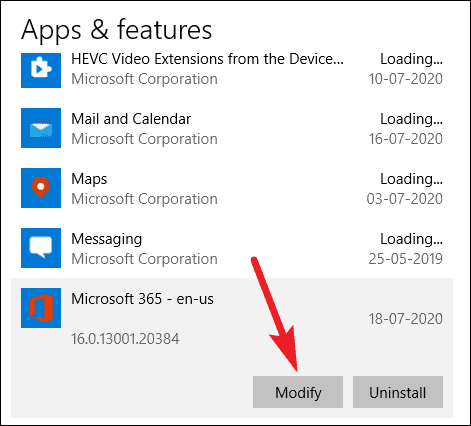Viewport: 471px width, 426px height.
Task: Select the Messaging app name
Action: click(x=107, y=240)
